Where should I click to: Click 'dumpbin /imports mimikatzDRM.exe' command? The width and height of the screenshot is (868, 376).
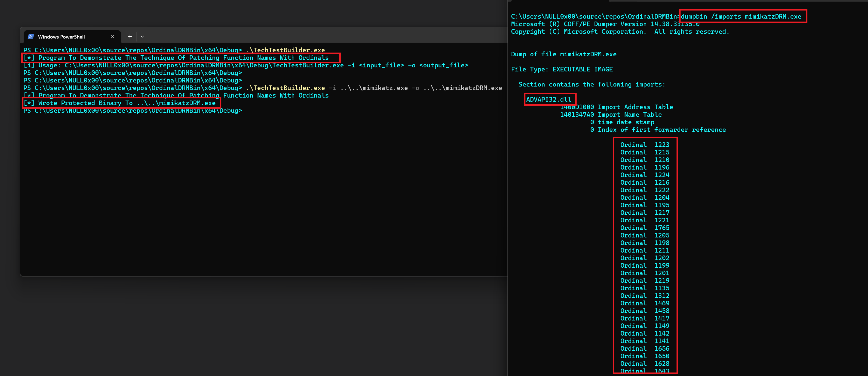(x=741, y=16)
